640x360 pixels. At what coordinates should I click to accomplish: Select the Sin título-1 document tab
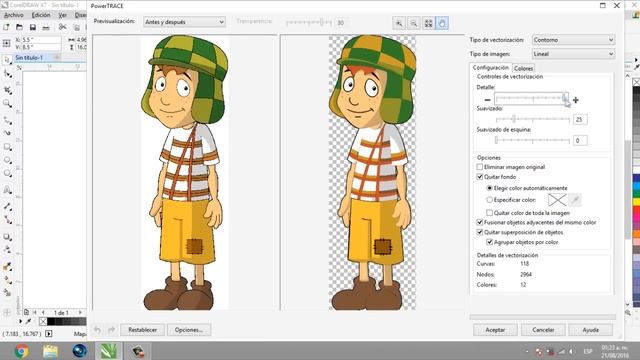tap(29, 58)
